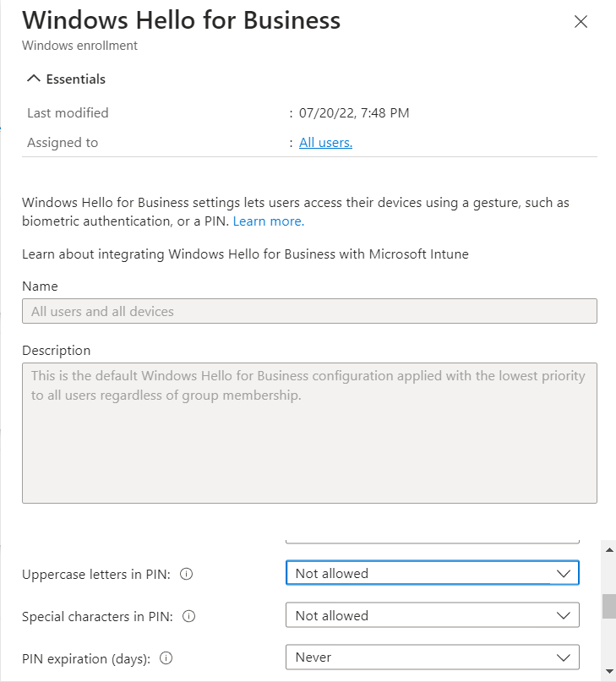This screenshot has width=616, height=682.
Task: Open the Uppercase letters in PIN dropdown
Action: (x=433, y=573)
